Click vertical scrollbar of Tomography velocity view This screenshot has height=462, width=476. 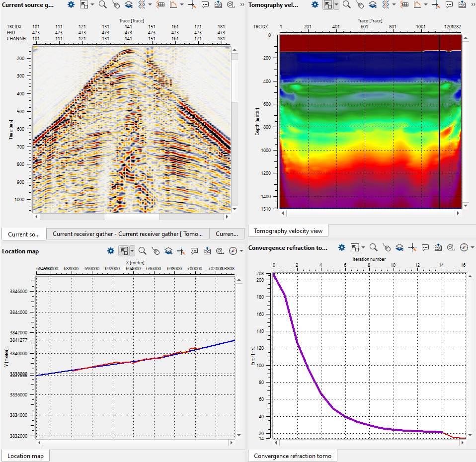coord(466,119)
